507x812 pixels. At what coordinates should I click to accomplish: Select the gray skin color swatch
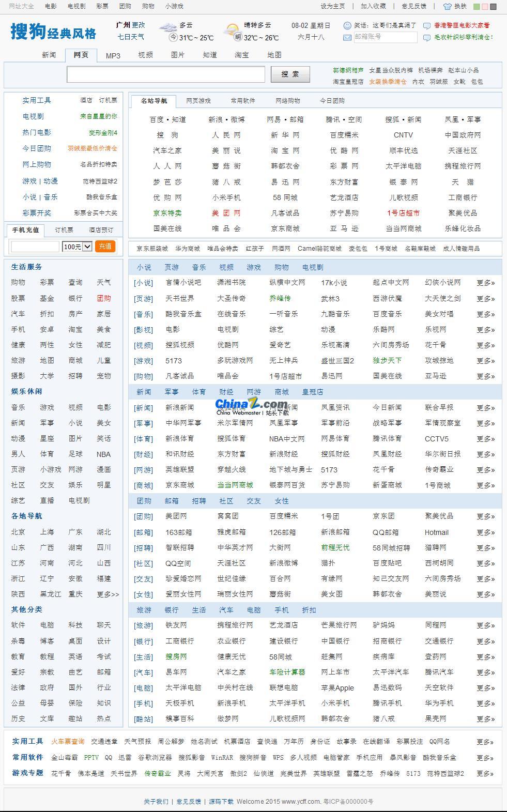click(x=493, y=7)
